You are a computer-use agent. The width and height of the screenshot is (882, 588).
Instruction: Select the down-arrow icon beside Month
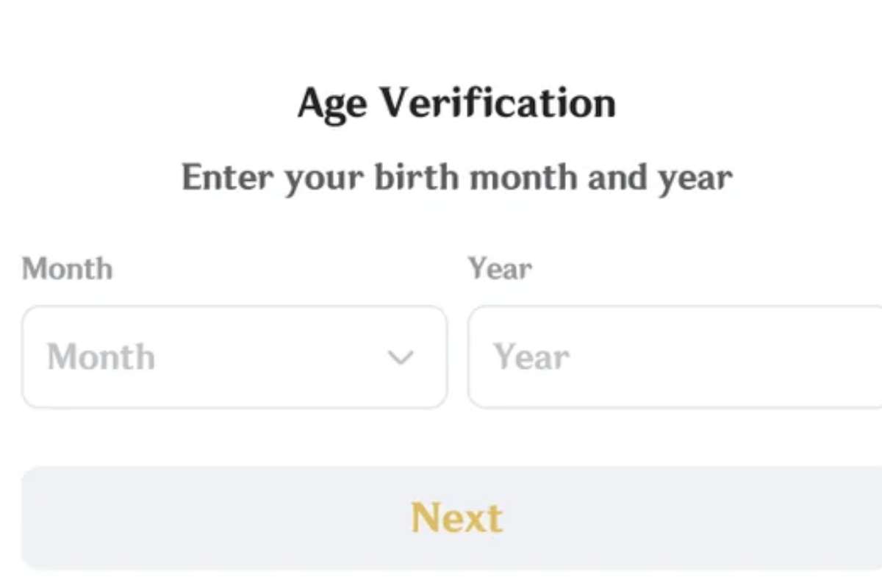401,358
